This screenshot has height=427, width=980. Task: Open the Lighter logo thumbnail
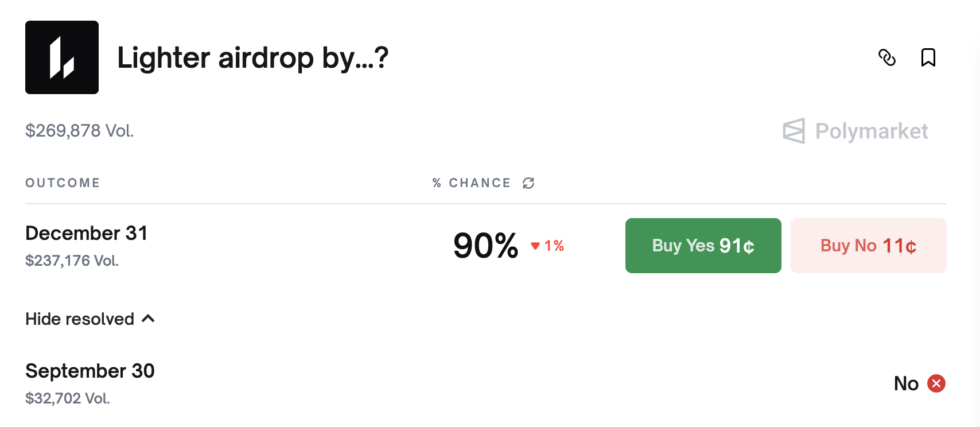pyautogui.click(x=62, y=57)
